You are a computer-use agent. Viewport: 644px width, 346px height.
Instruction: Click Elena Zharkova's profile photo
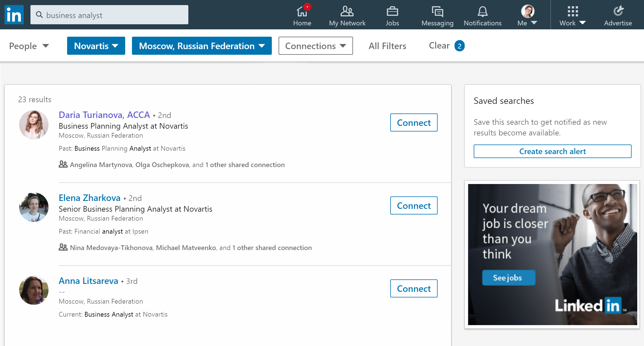[x=34, y=207]
